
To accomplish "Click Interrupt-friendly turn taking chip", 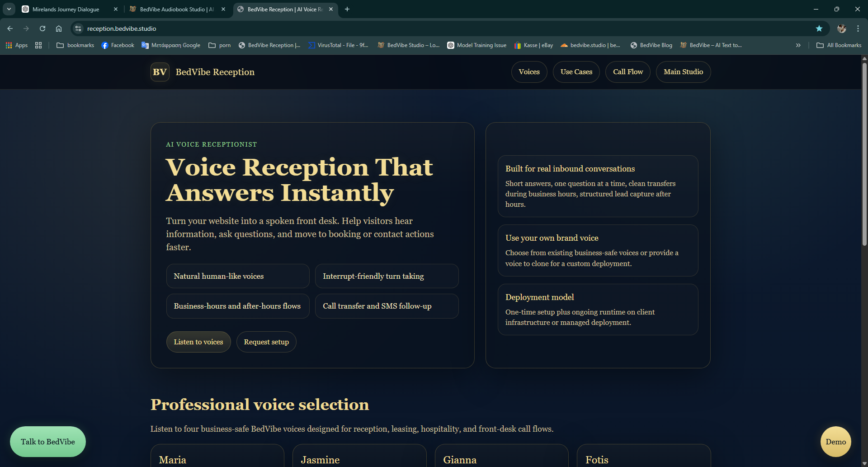I will pyautogui.click(x=387, y=276).
